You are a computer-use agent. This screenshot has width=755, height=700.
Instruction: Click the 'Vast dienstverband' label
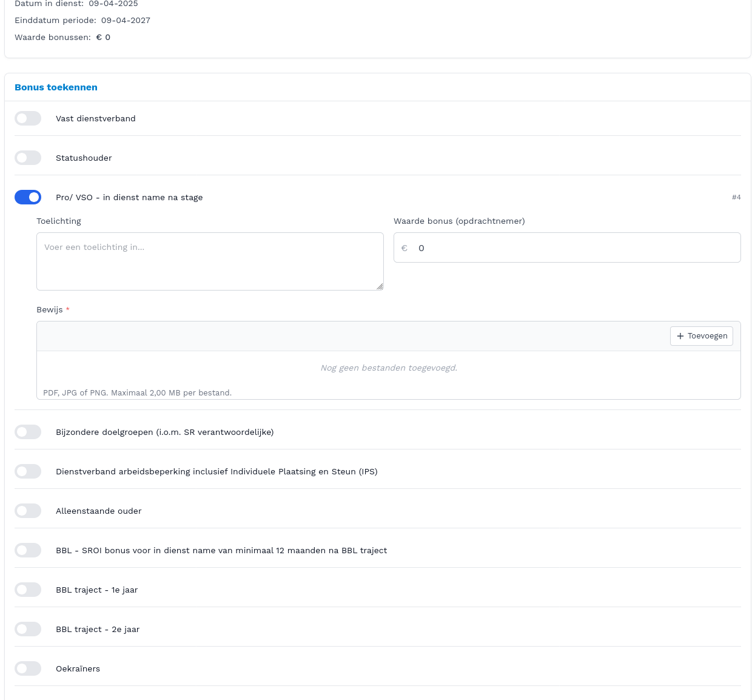[96, 118]
